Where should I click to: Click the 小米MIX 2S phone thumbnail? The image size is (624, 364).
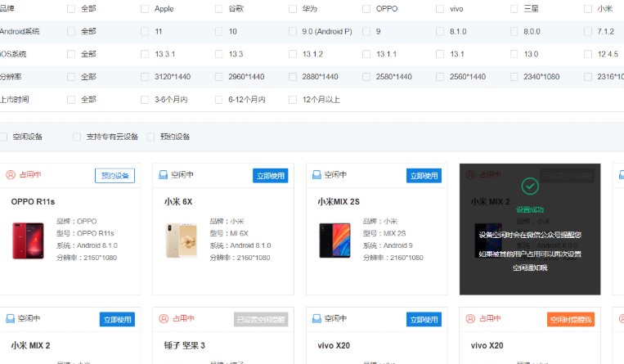[334, 240]
